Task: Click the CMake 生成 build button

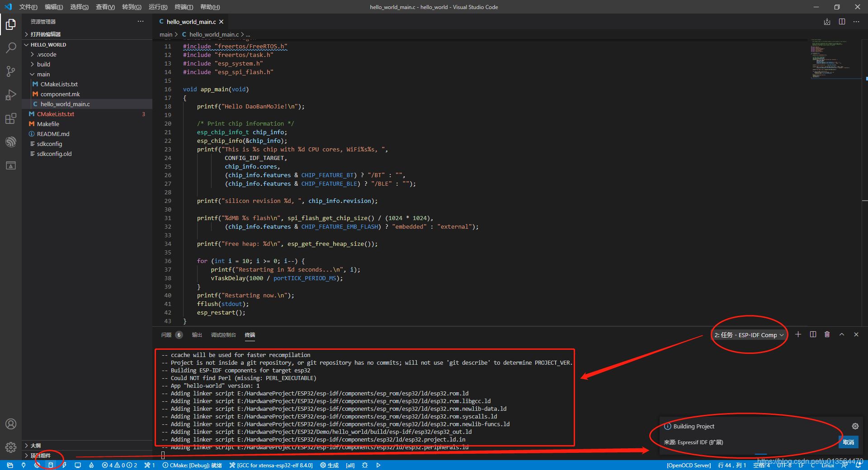Action: tap(330, 465)
